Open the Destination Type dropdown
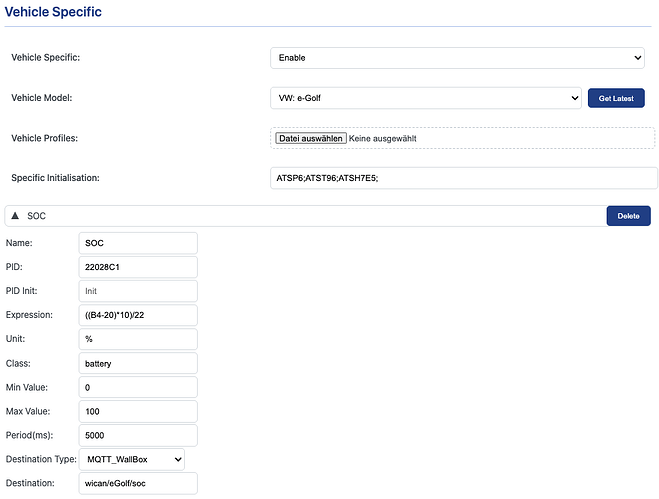 point(131,459)
